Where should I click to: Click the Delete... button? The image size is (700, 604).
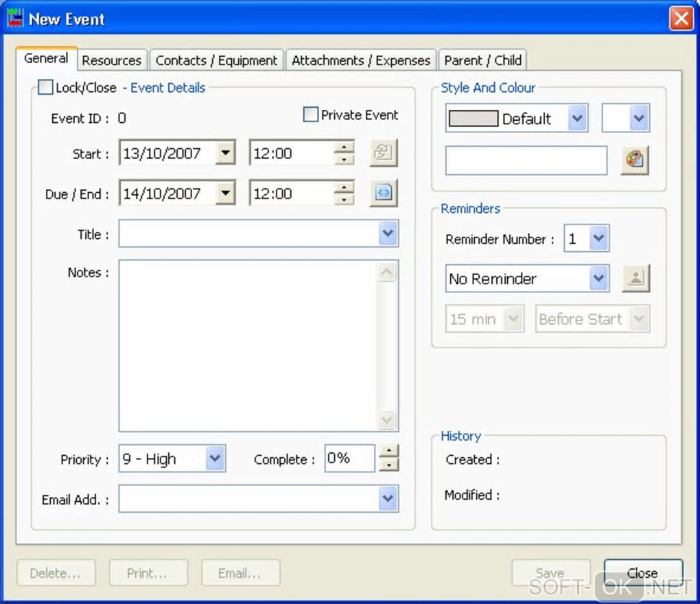pos(56,572)
